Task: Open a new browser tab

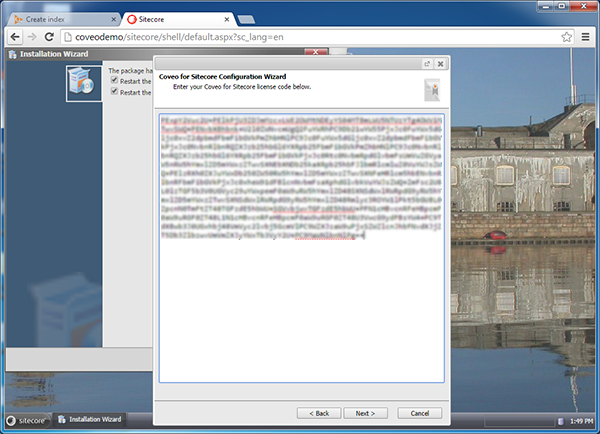Action: point(246,20)
